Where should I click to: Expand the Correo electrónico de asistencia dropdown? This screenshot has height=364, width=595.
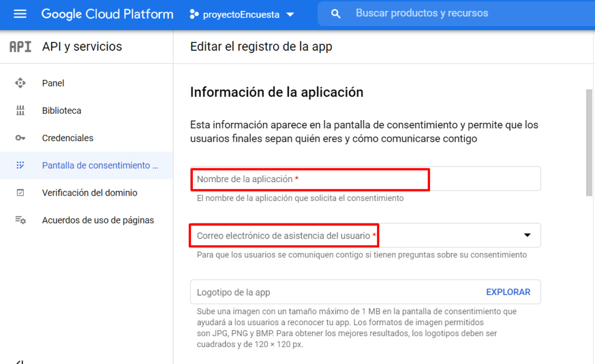point(527,235)
